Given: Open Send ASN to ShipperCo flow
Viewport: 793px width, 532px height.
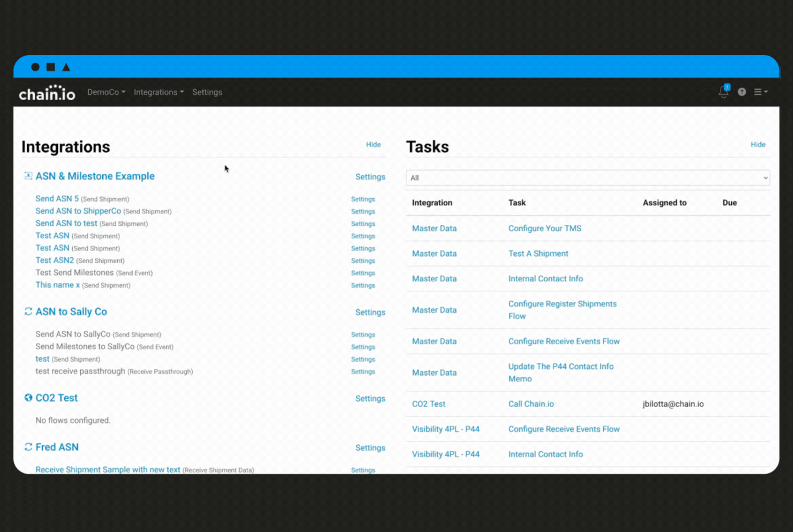Looking at the screenshot, I should [78, 211].
